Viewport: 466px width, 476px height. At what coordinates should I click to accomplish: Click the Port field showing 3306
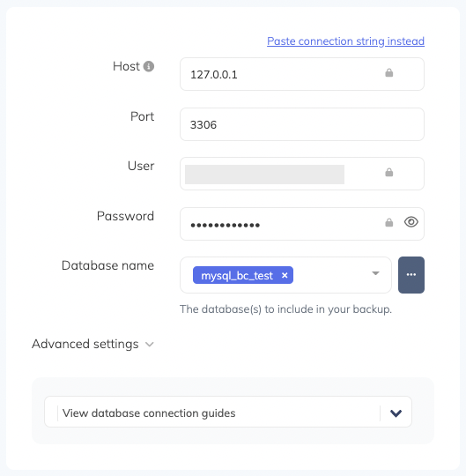coord(302,124)
